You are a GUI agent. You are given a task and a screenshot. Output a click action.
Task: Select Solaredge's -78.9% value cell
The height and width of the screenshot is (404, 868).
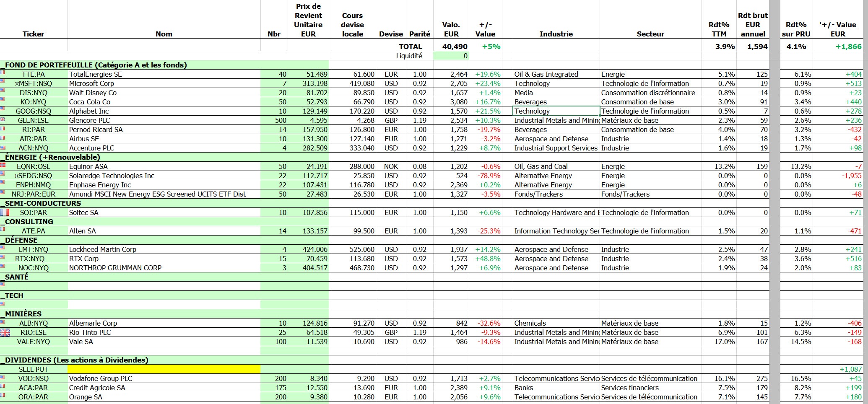[x=485, y=176]
